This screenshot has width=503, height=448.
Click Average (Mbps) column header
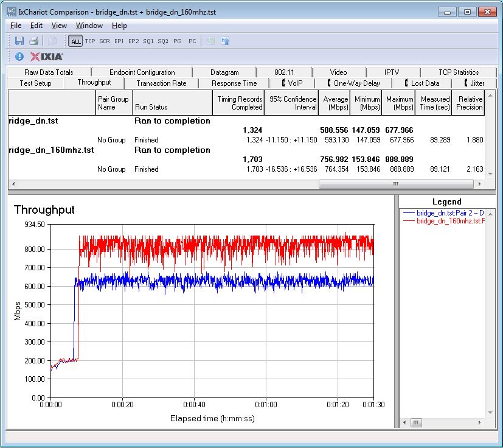coord(335,103)
